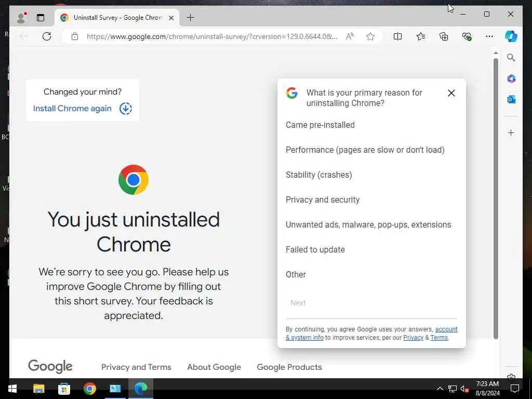
Task: Open the Favorites list
Action: pos(421,36)
